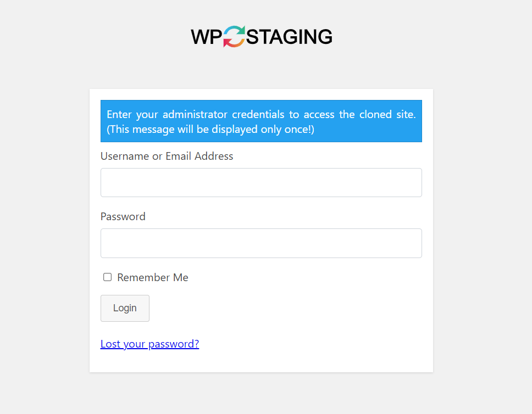The height and width of the screenshot is (414, 532).
Task: Click the word "Login" inside the button
Action: [x=125, y=308]
